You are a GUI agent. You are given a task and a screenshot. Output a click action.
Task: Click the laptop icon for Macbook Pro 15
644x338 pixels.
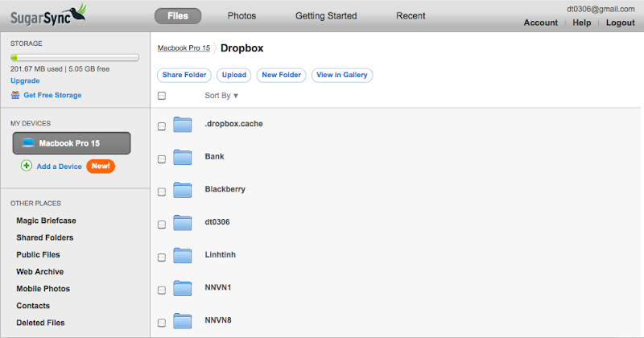pos(28,143)
